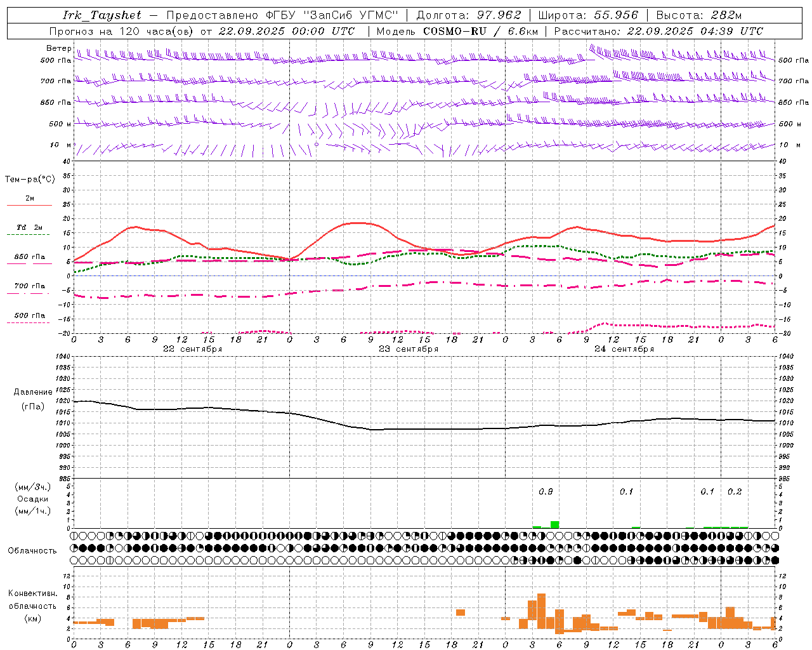Click the date label 23 сентября
Screen dimensions: 812x650
[409, 348]
